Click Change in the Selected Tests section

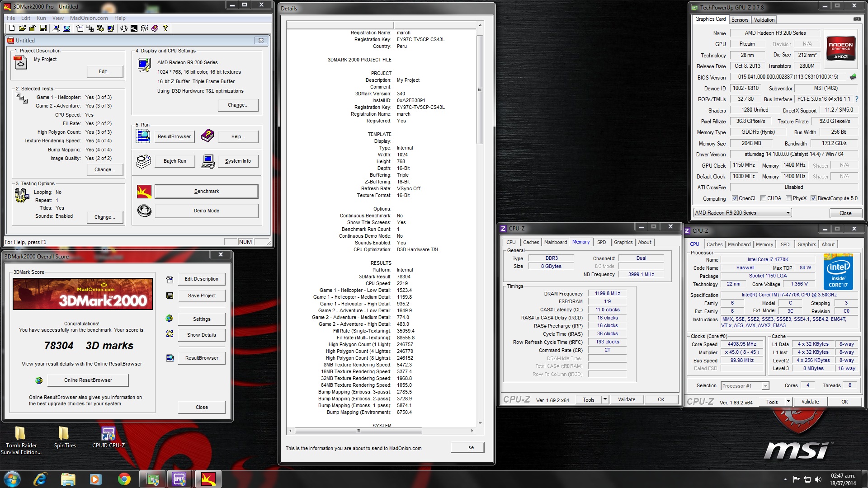105,170
